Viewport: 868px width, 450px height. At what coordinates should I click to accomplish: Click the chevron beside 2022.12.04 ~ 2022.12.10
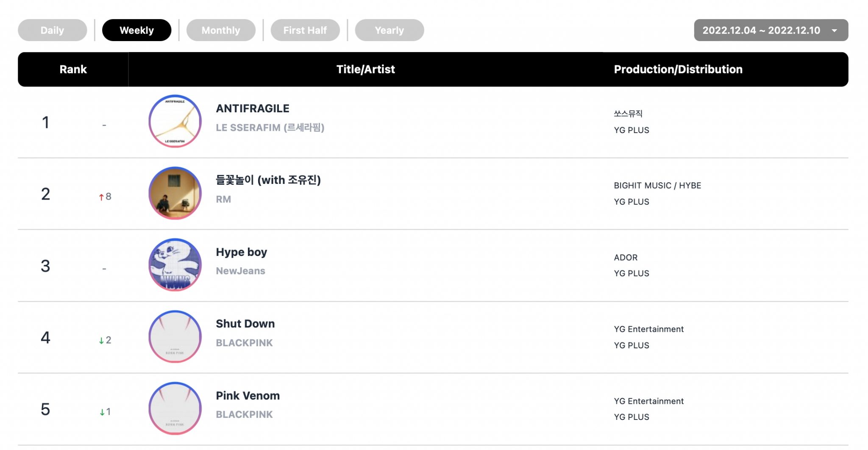coord(834,30)
